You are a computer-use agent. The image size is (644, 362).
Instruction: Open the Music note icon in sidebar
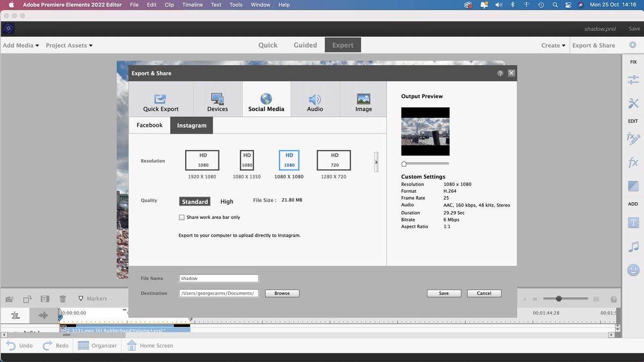[x=633, y=246]
